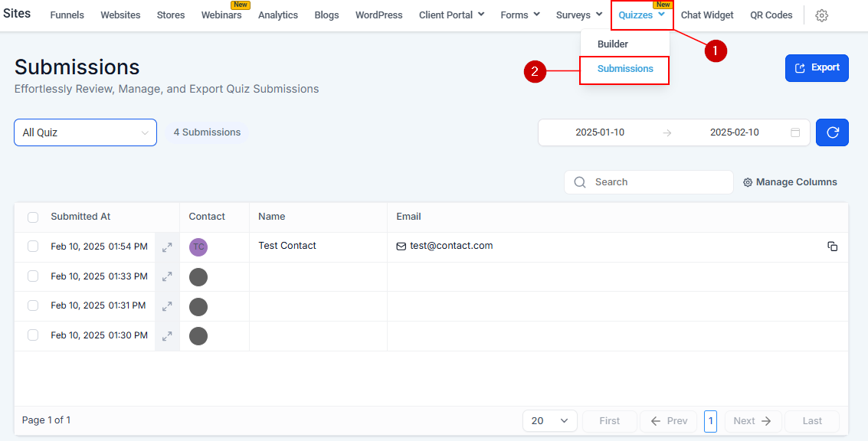Click the refresh submissions icon button
Viewport: 868px width, 441px height.
coord(832,132)
